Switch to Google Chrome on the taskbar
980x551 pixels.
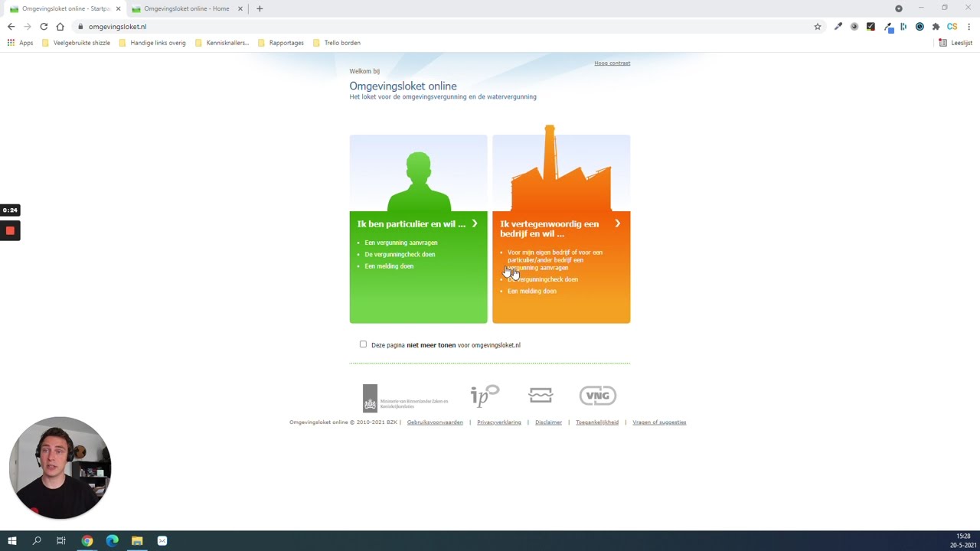pyautogui.click(x=87, y=541)
